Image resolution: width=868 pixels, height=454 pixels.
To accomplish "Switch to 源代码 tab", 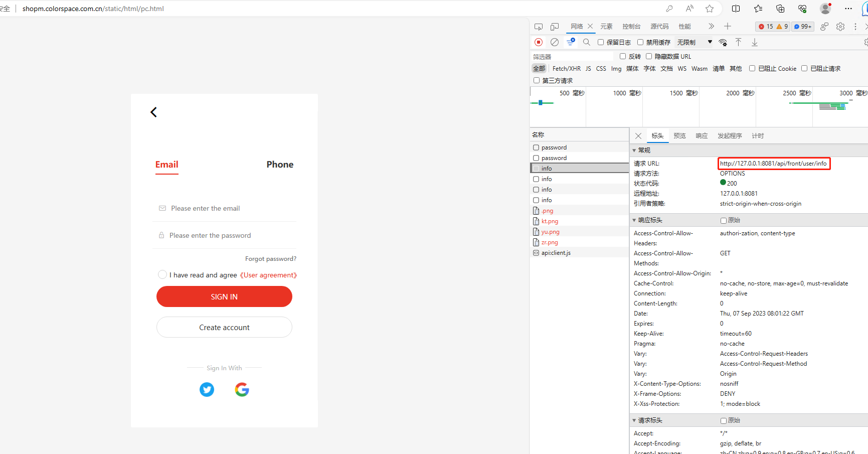I will [x=659, y=27].
